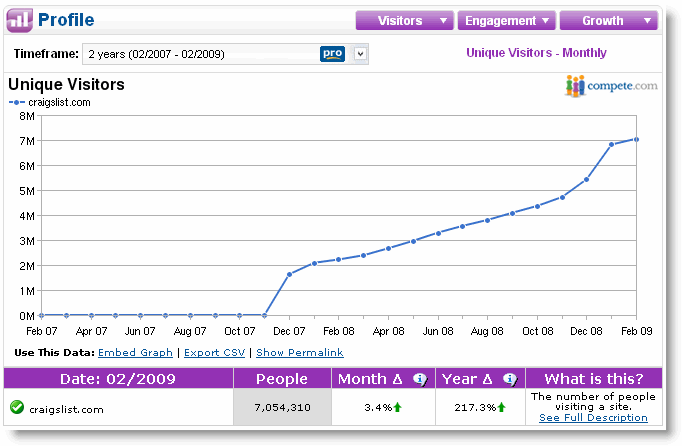This screenshot has width=682, height=446.
Task: Click the Month delta info icon
Action: pyautogui.click(x=420, y=379)
